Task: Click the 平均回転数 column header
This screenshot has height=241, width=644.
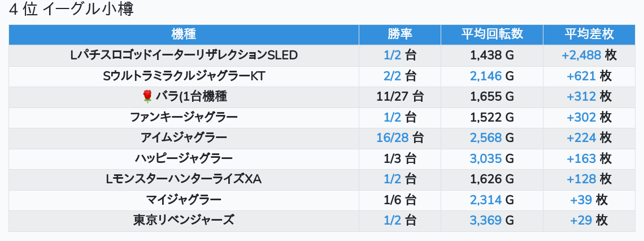Action: 491,34
